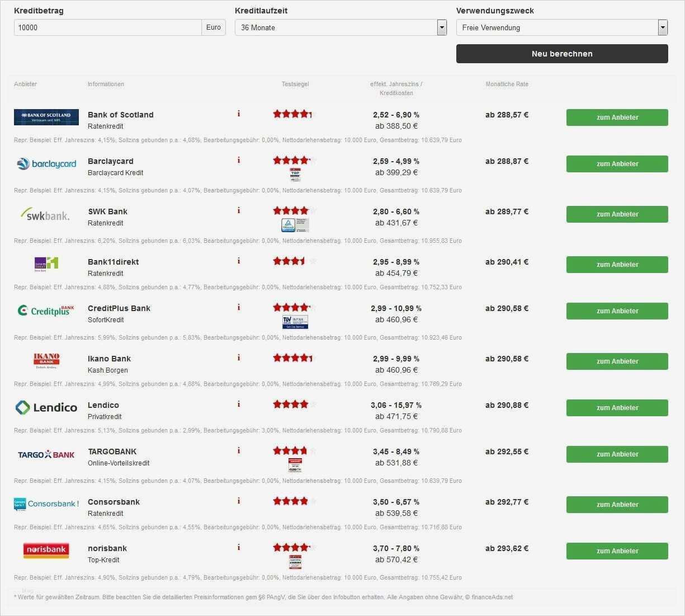The width and height of the screenshot is (685, 616).
Task: Click norisbank's test seal badge
Action: point(295,562)
